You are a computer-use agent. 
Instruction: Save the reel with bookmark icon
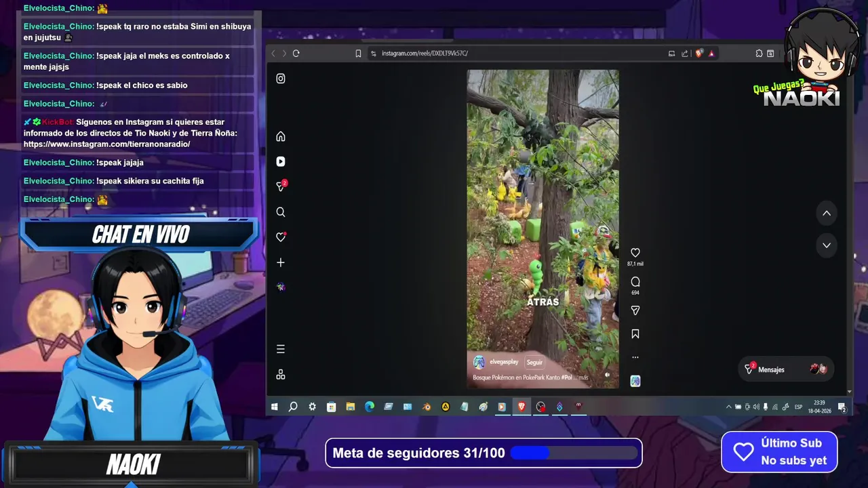coord(635,333)
